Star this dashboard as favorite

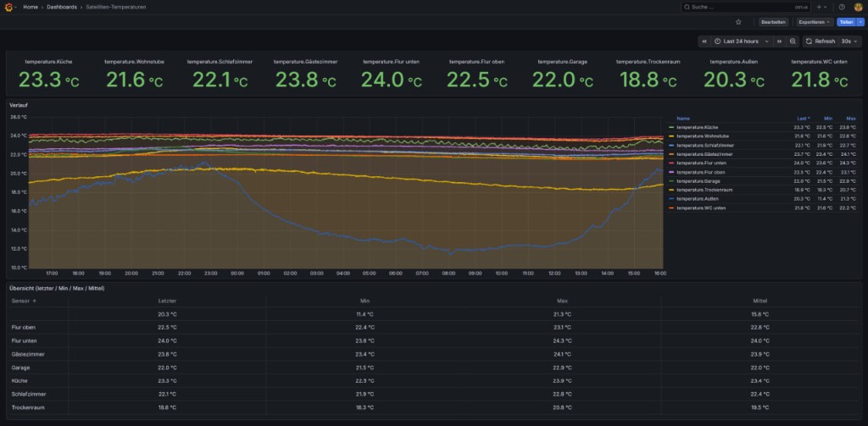coord(738,22)
